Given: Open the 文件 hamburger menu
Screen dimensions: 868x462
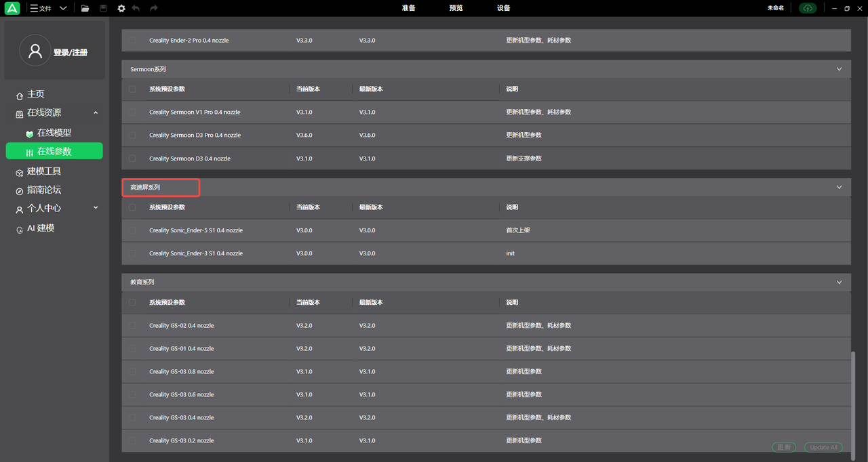Looking at the screenshot, I should click(x=41, y=8).
